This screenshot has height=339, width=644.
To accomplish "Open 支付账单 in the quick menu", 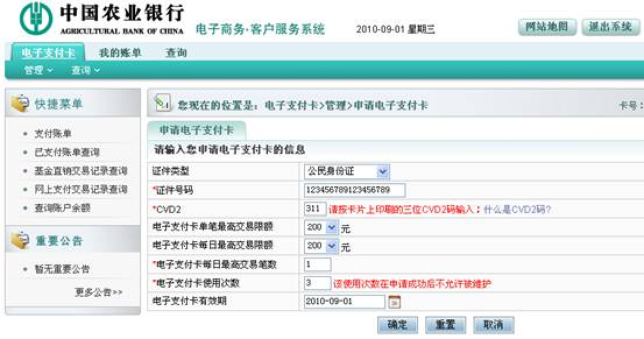I will tap(53, 134).
